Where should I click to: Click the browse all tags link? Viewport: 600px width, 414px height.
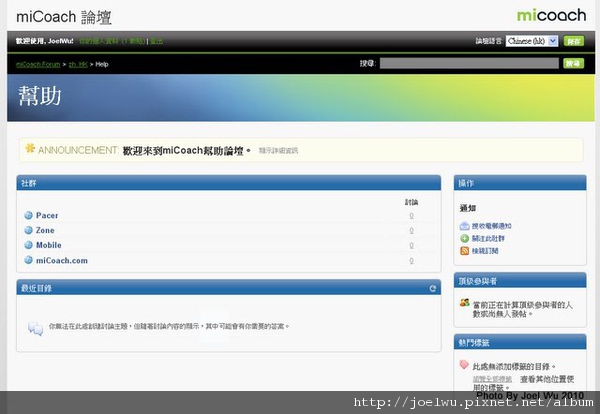492,379
